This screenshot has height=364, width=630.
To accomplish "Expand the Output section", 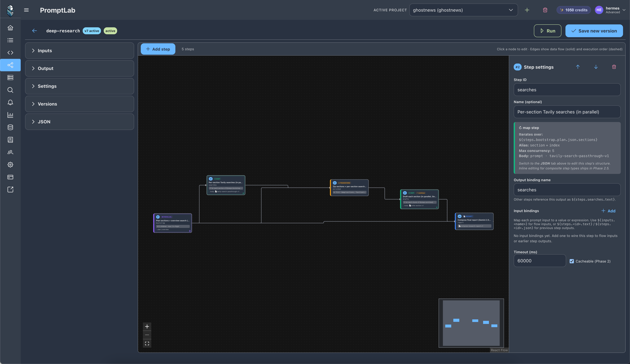I will click(x=79, y=69).
